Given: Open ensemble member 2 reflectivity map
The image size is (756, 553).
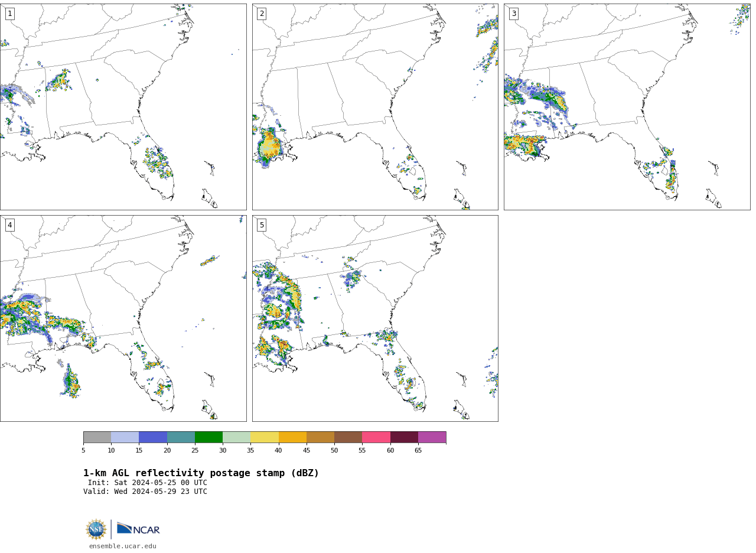Looking at the screenshot, I should (x=375, y=107).
